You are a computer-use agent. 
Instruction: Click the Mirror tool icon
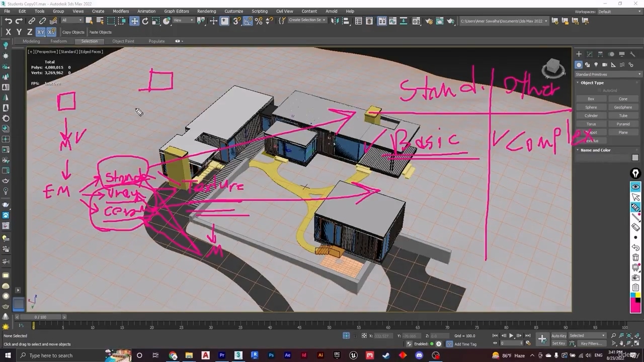click(x=334, y=21)
